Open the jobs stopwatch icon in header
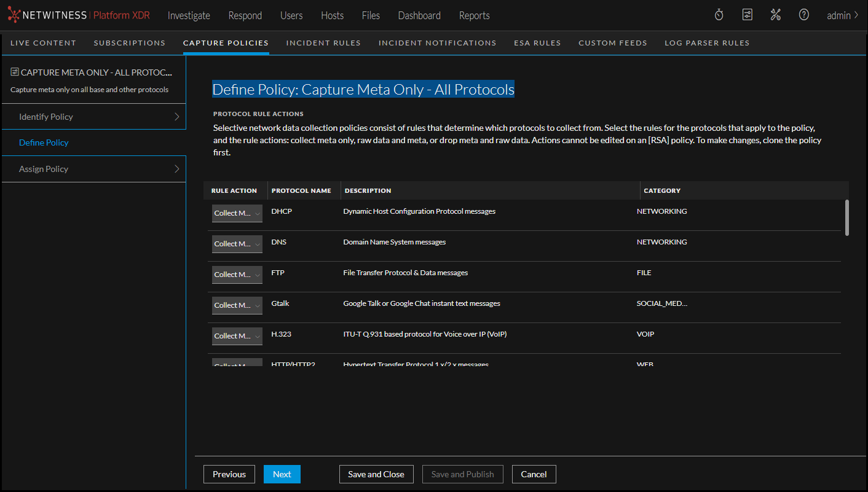The width and height of the screenshot is (868, 492). [719, 14]
